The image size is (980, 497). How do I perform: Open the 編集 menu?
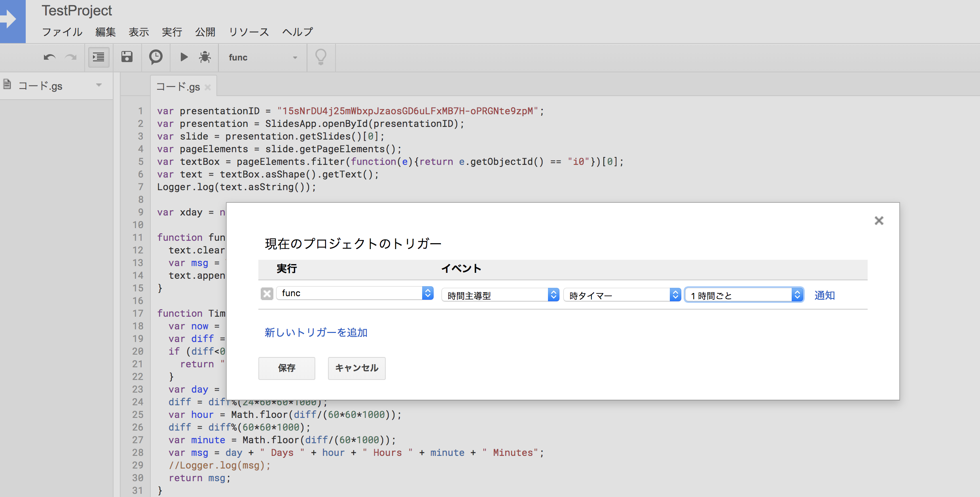tap(106, 32)
